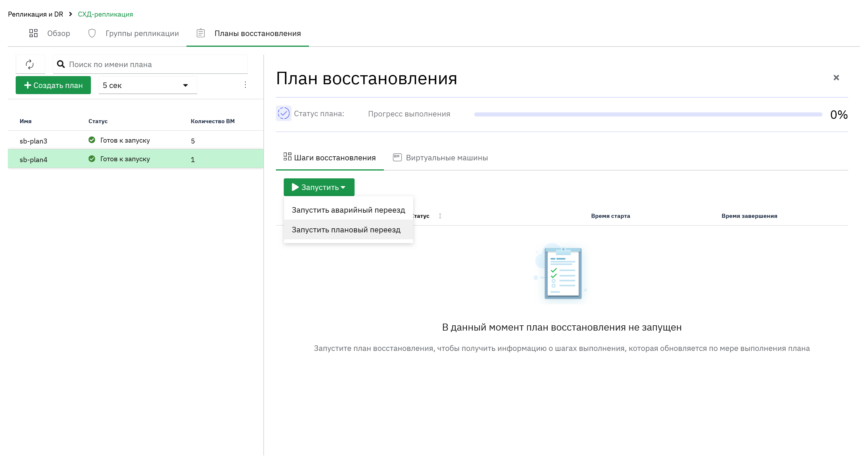Click the Имя column header
Viewport: 868px width, 461px height.
point(26,121)
